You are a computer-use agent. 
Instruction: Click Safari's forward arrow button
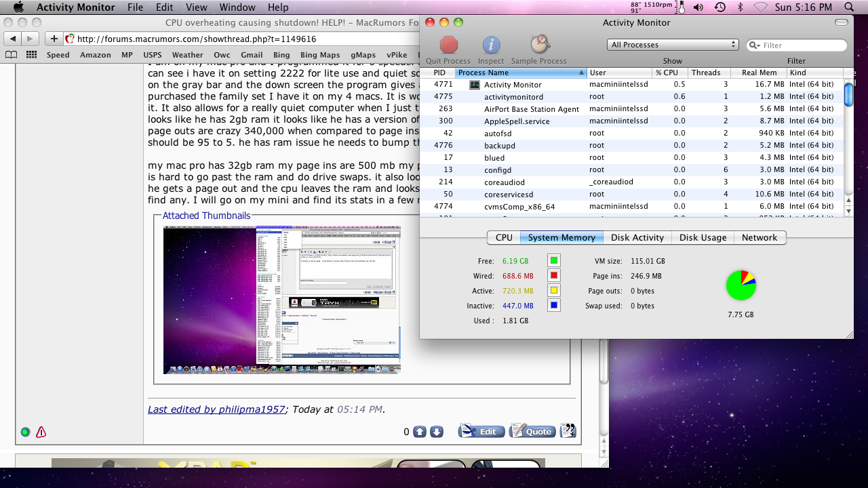click(x=32, y=39)
